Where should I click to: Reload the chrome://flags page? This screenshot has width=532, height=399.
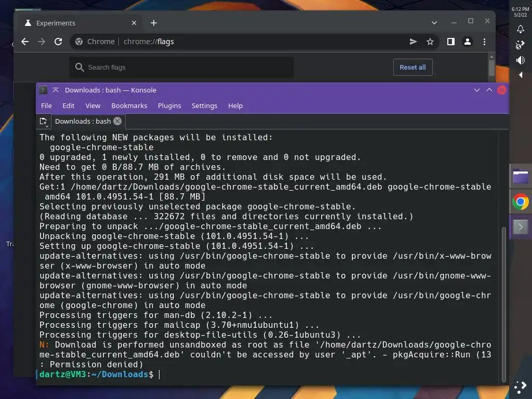[58, 42]
